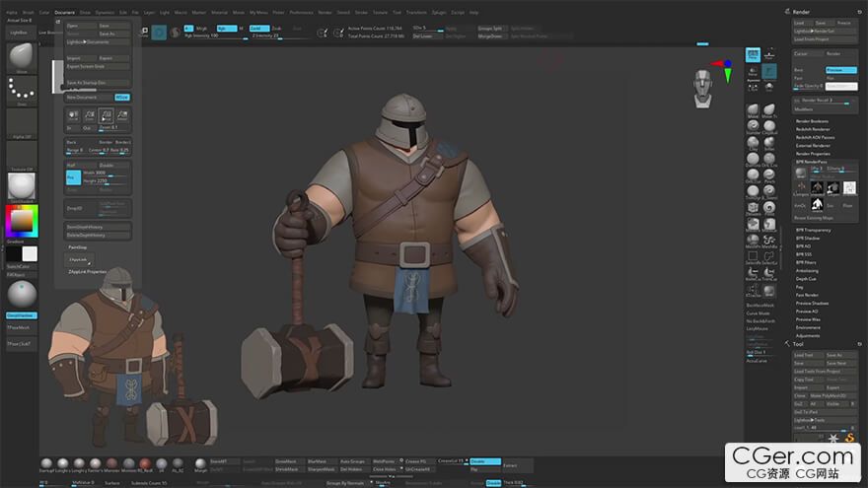
Task: Expand the BPR Transparency section
Action: point(813,230)
